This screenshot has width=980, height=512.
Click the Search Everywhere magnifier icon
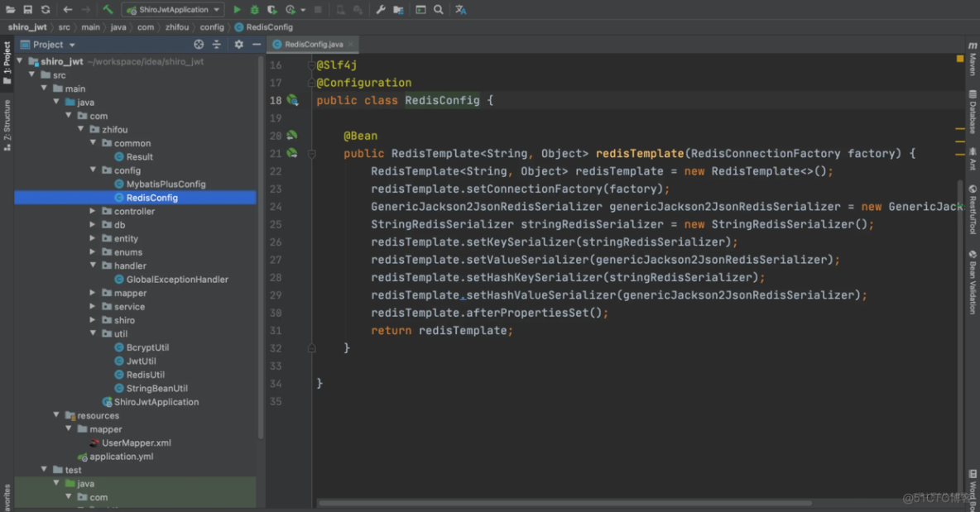(439, 10)
